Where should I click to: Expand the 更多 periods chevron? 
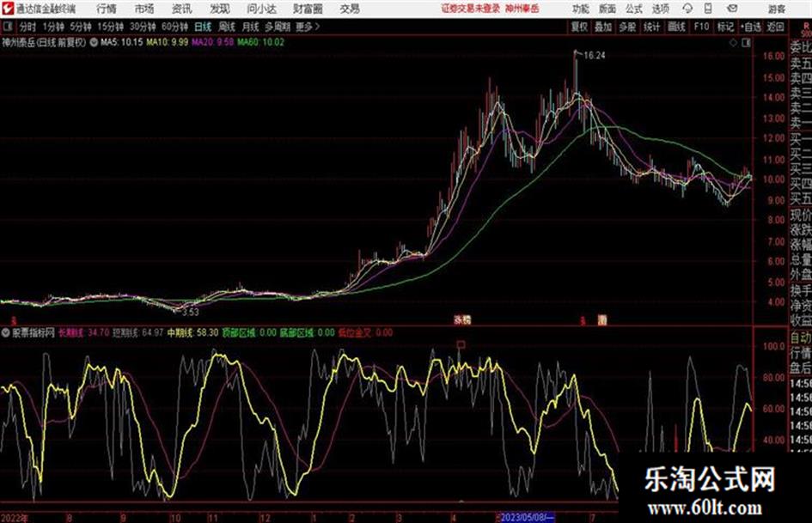tap(308, 27)
